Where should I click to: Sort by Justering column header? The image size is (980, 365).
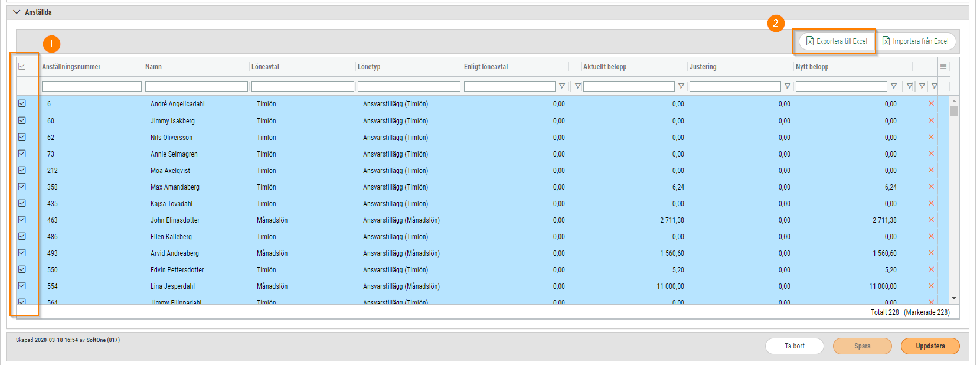703,67
